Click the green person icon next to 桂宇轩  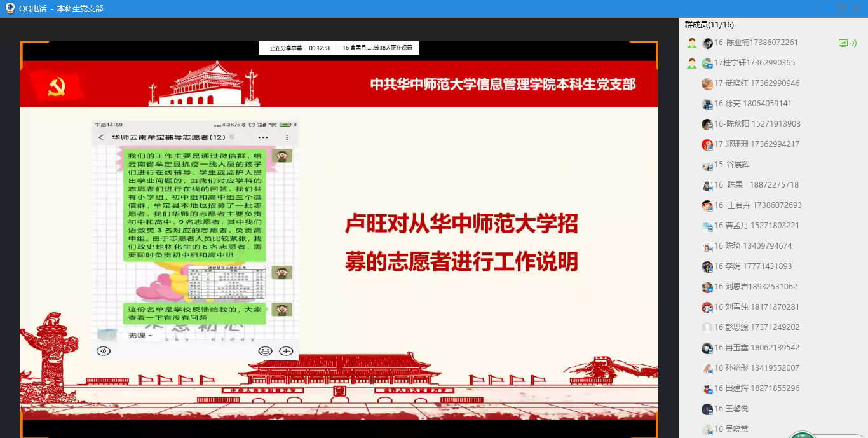(x=691, y=64)
